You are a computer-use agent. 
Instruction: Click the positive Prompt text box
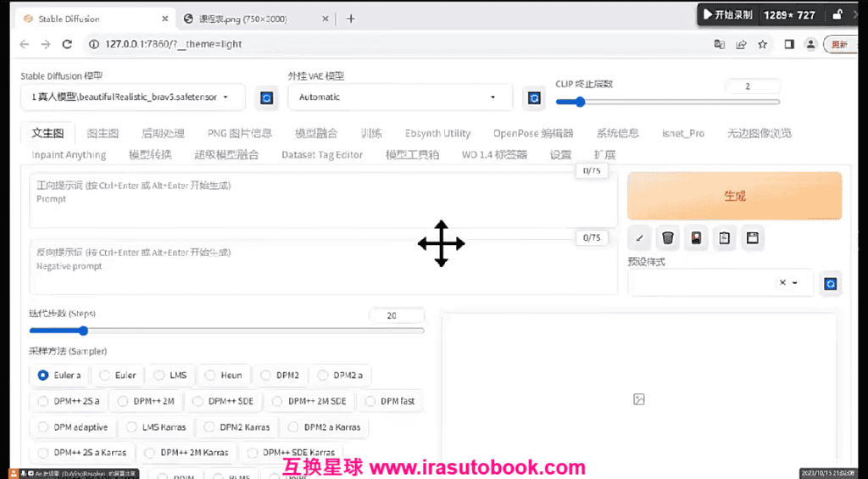pos(323,200)
